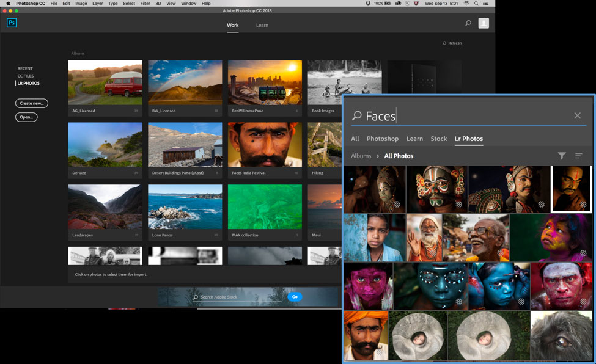The image size is (596, 364).
Task: Select the Photoshop search tab
Action: point(383,139)
